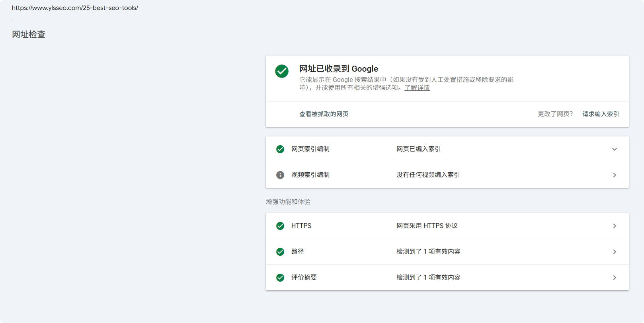Open the 评价摘要 details arrow

tap(615, 278)
